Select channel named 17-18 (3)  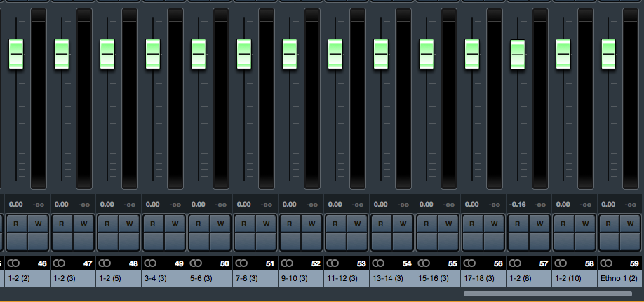(483, 279)
